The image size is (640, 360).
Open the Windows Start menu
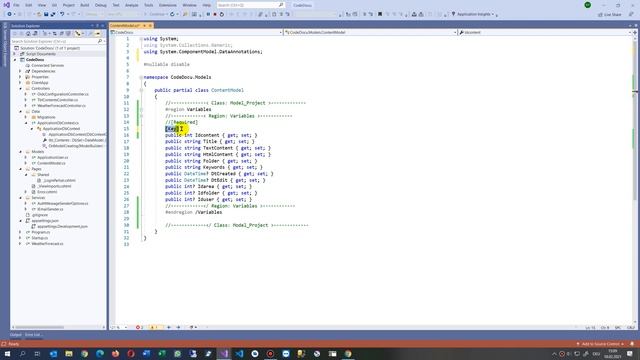7,353
